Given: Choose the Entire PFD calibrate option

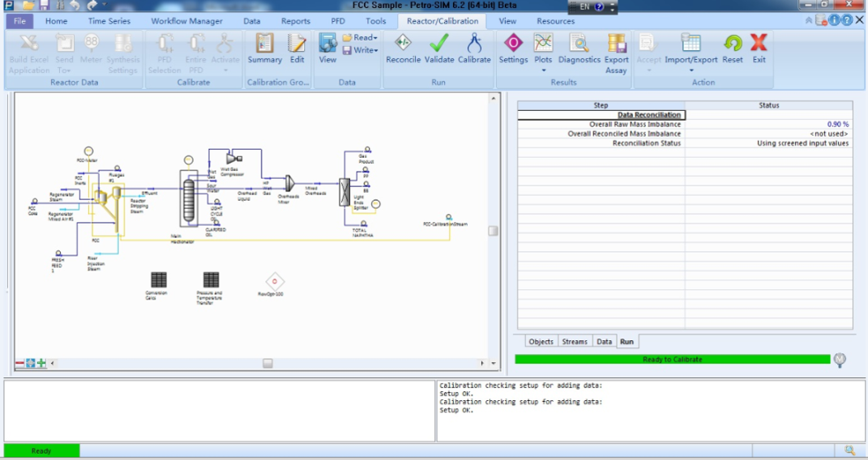Looking at the screenshot, I should pyautogui.click(x=195, y=53).
